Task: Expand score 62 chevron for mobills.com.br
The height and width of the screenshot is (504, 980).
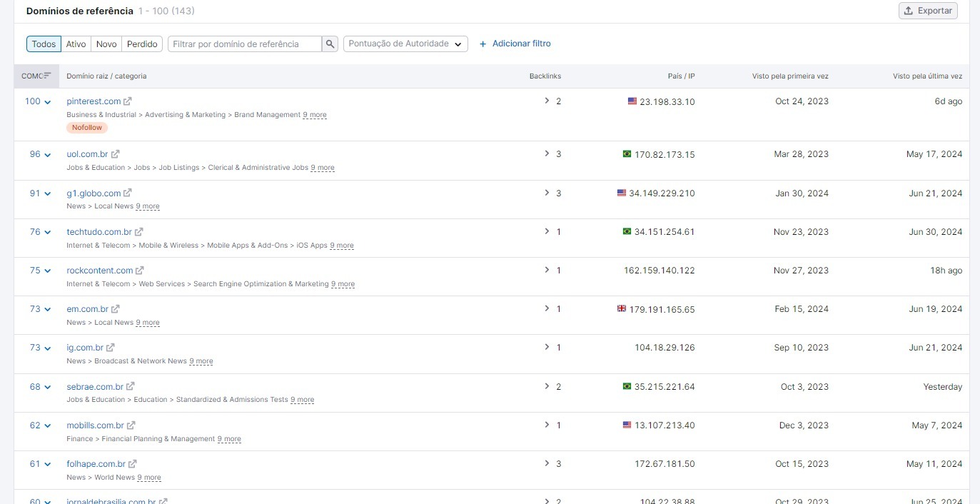Action: coord(48,426)
